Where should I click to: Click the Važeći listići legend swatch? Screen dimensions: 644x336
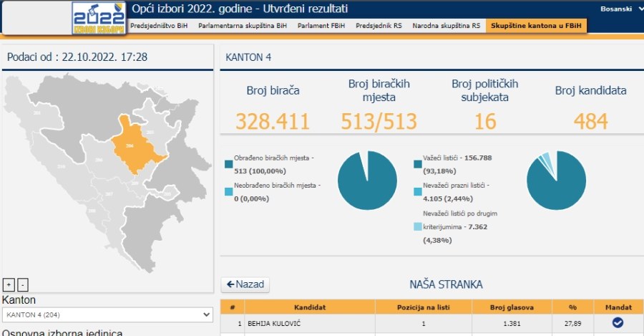[x=418, y=164]
